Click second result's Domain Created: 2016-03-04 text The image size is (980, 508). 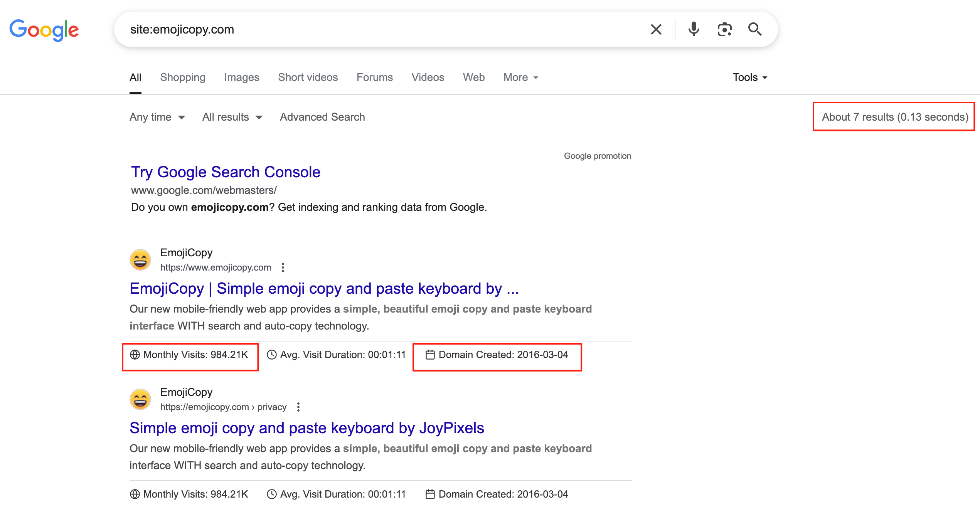click(x=503, y=494)
